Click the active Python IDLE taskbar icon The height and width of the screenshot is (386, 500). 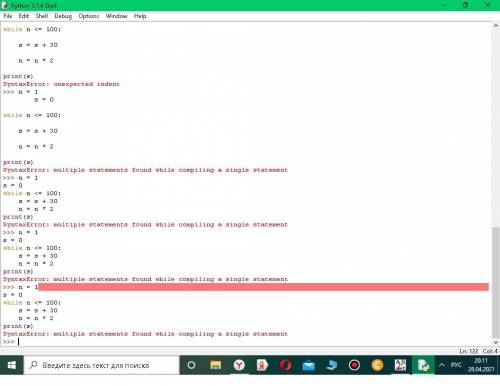pos(423,365)
